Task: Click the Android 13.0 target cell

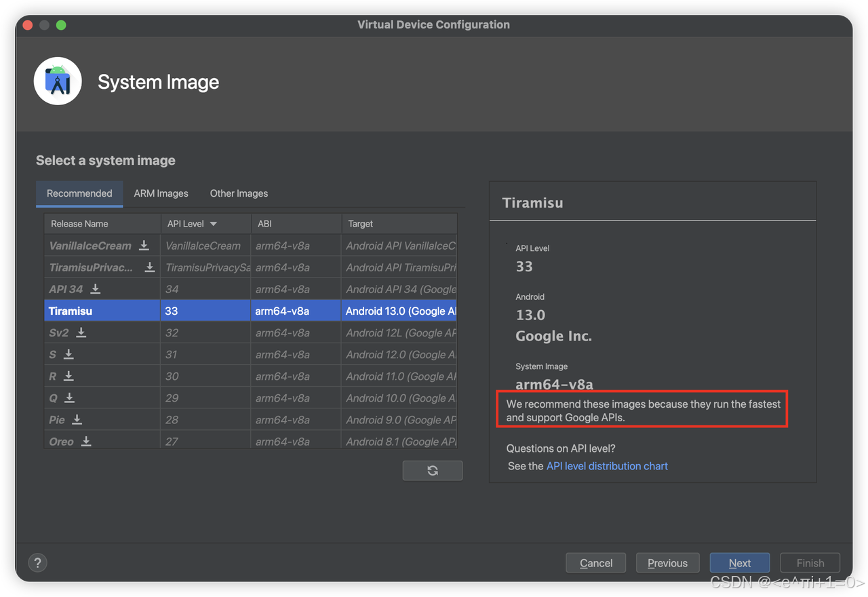Action: (399, 311)
